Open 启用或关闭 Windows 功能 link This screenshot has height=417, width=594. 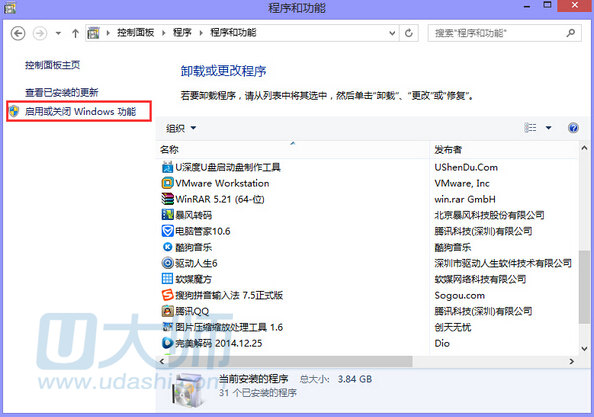[x=80, y=111]
